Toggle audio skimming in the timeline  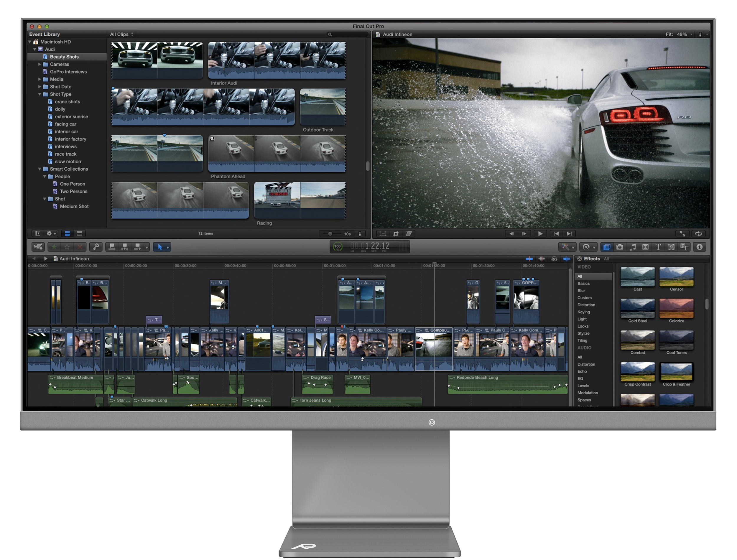[542, 259]
